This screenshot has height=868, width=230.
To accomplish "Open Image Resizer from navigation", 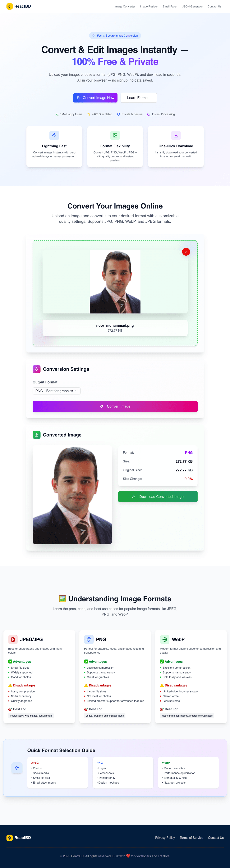I will [x=149, y=6].
